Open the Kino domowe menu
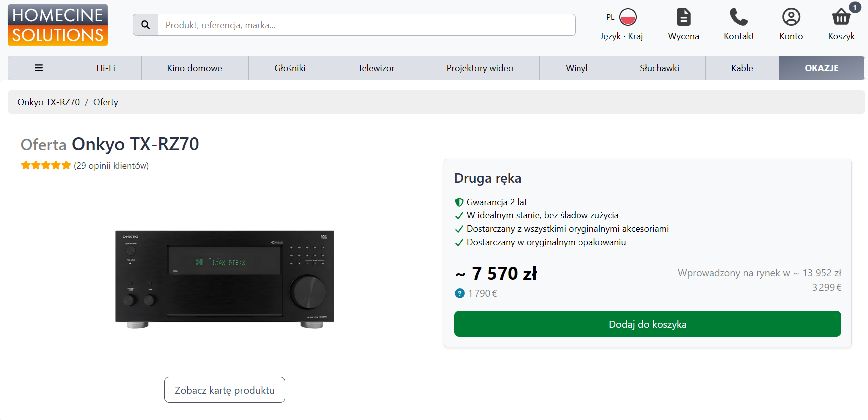 (194, 68)
